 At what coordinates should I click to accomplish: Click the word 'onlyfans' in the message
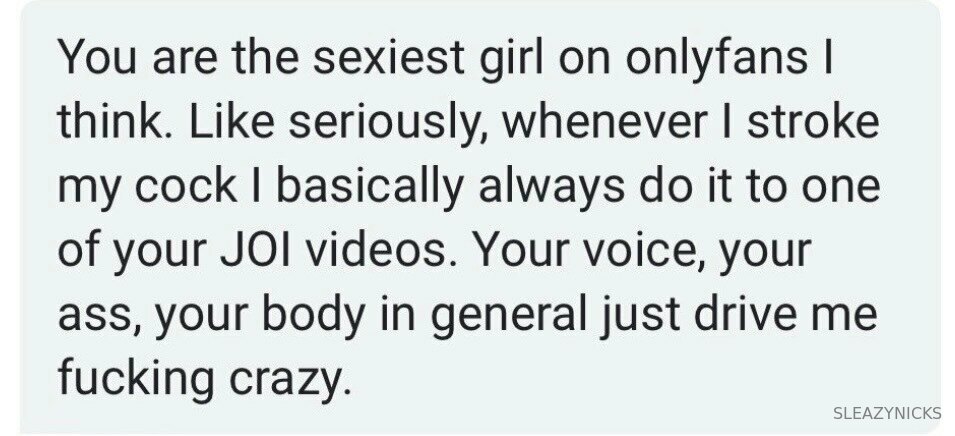tap(716, 60)
